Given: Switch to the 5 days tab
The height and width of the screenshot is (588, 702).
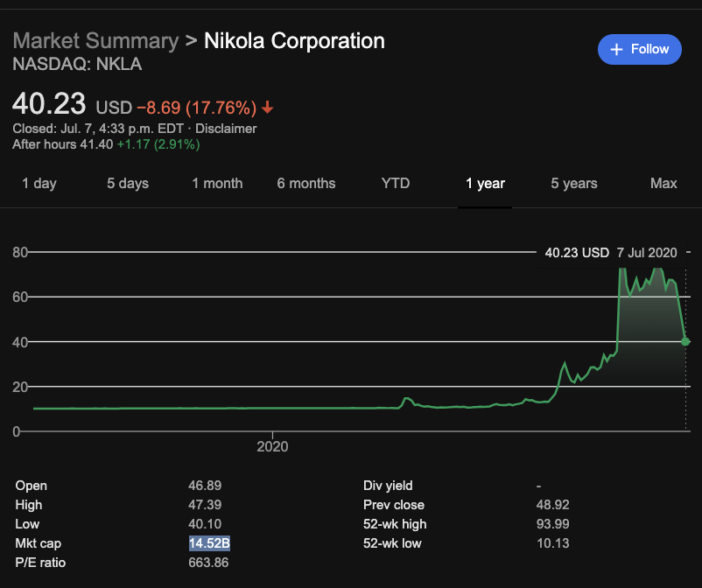Looking at the screenshot, I should click(x=128, y=184).
